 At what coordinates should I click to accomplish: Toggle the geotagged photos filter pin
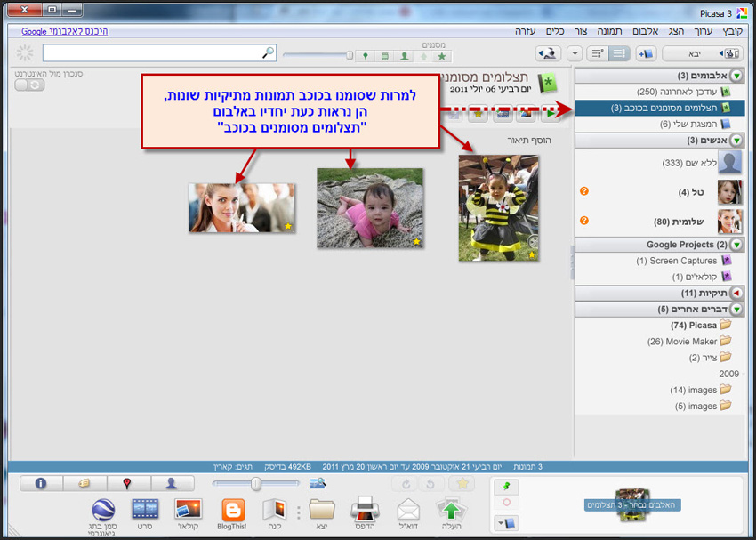tap(366, 56)
